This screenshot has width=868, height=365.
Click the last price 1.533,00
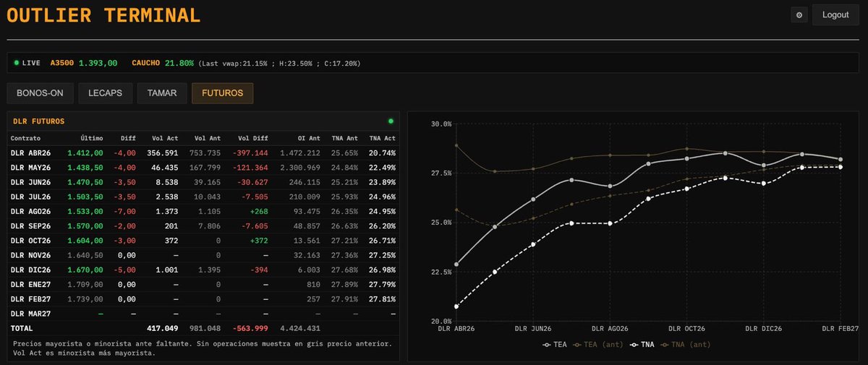pos(86,211)
